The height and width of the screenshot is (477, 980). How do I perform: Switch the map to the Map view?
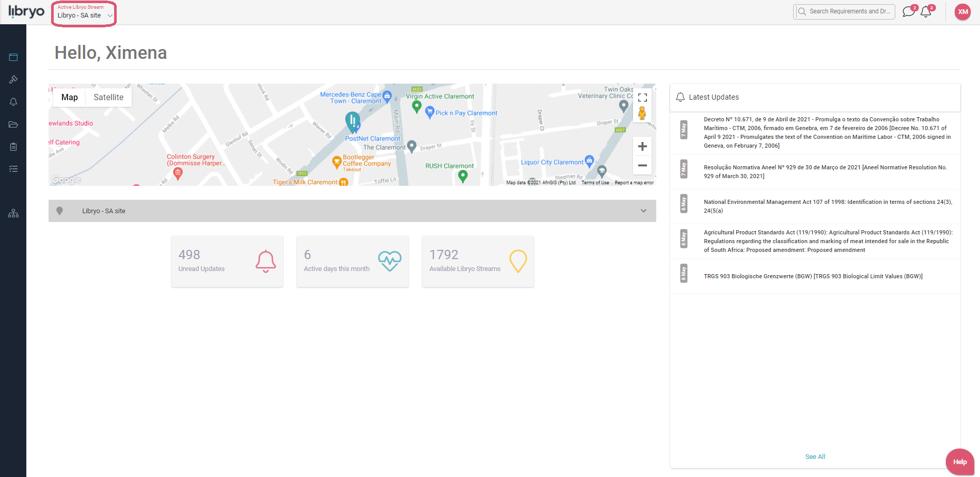(x=69, y=97)
